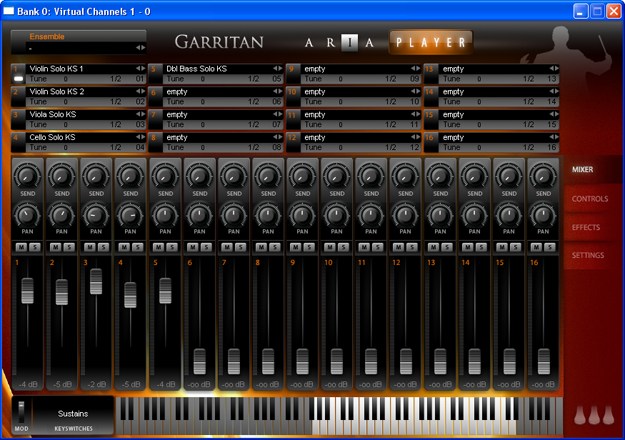This screenshot has height=440, width=625.
Task: Click the sustain pedals icon
Action: click(x=594, y=415)
